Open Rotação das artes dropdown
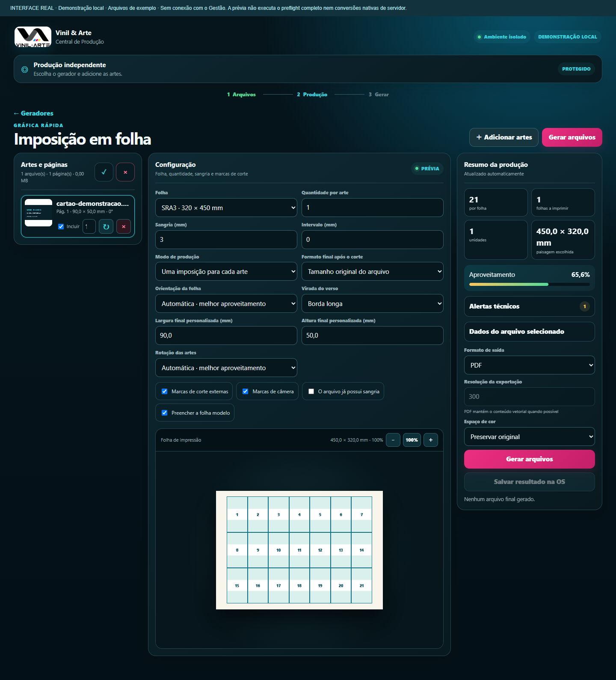Screen dimensions: 616x680 pyautogui.click(x=226, y=368)
